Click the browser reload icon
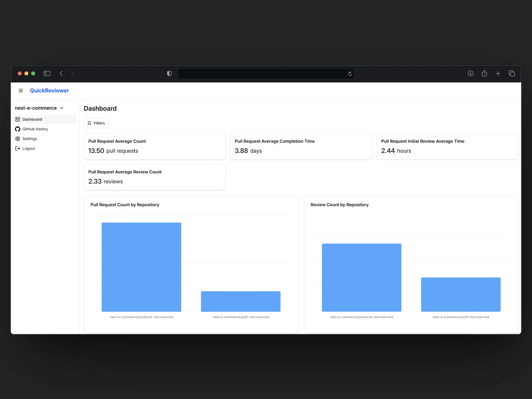Image resolution: width=532 pixels, height=399 pixels. click(350, 74)
